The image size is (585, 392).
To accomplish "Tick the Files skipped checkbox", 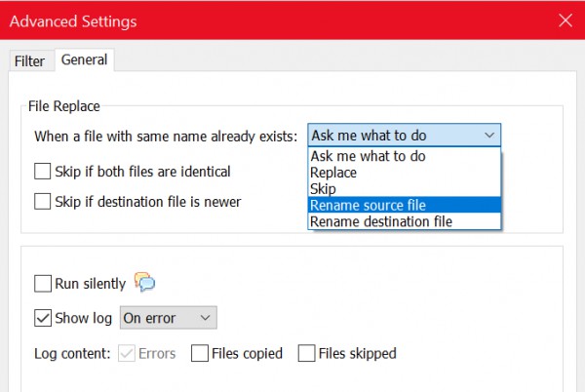I will pyautogui.click(x=306, y=353).
